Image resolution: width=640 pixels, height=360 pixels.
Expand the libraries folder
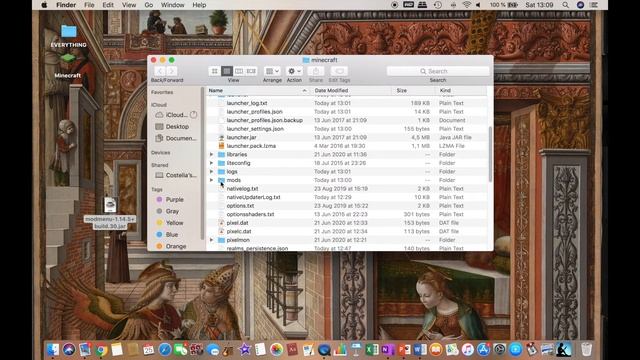(211, 154)
